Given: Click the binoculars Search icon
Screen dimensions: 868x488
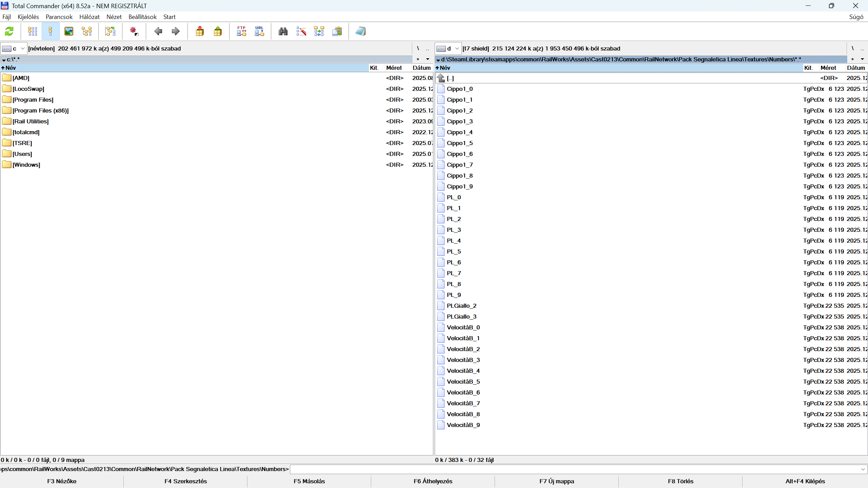Looking at the screenshot, I should pos(283,32).
